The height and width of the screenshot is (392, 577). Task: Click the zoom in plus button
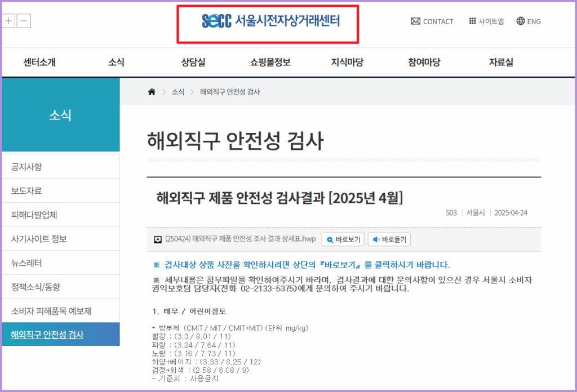(x=8, y=21)
